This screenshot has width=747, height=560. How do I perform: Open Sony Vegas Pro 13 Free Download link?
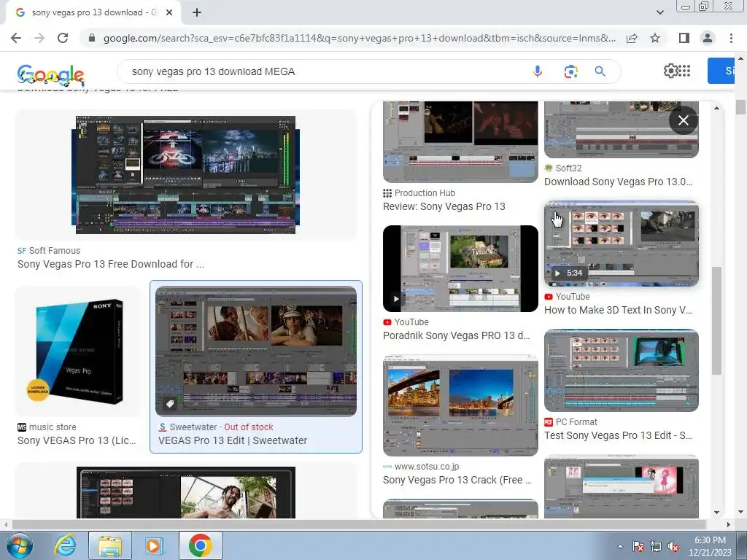click(111, 264)
